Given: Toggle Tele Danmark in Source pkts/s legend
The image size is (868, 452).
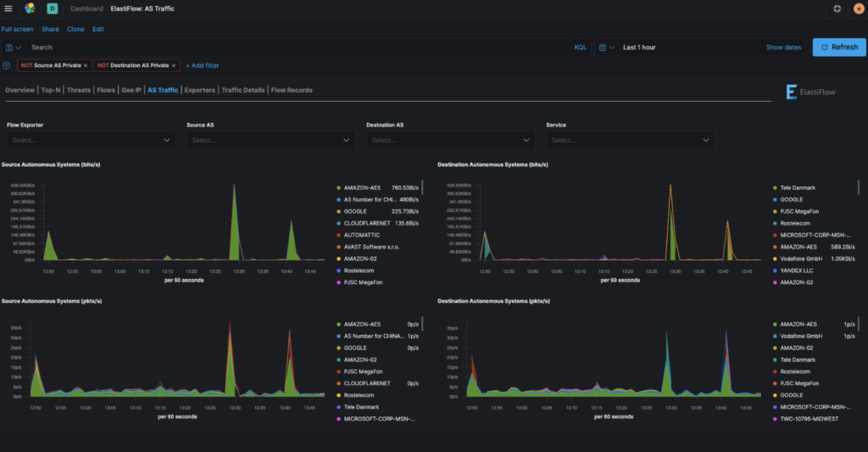Looking at the screenshot, I should (361, 407).
